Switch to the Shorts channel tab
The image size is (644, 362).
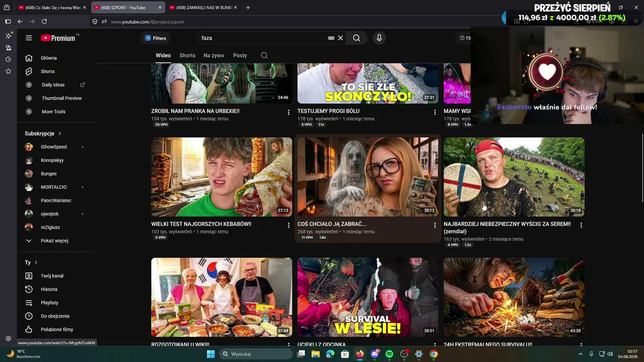point(187,55)
